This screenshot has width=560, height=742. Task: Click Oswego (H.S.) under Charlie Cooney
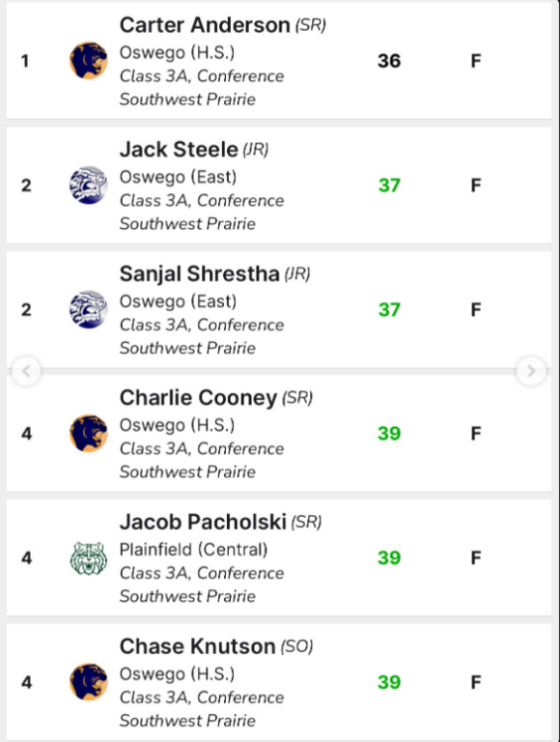[x=177, y=425]
